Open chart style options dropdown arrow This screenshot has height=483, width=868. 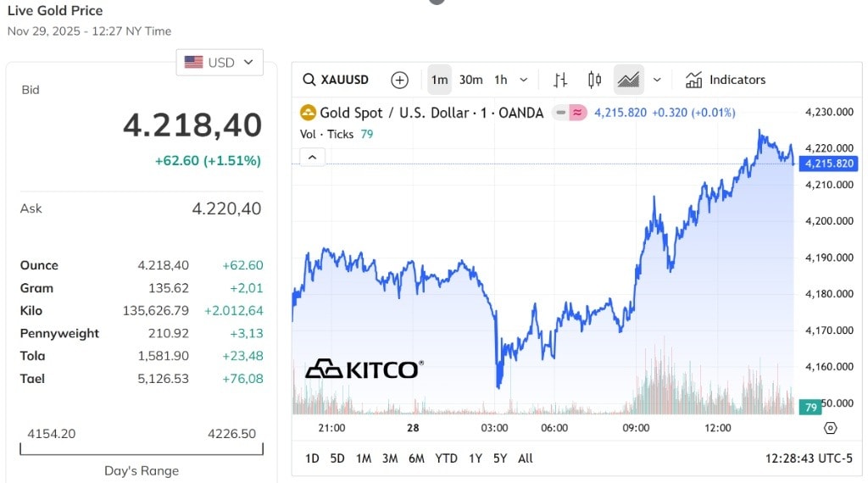pyautogui.click(x=657, y=80)
